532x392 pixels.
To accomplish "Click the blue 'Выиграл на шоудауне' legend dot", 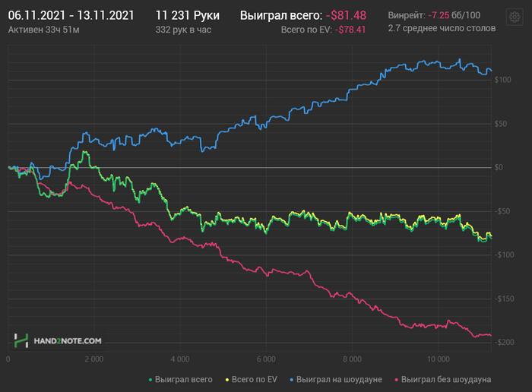I will pos(291,380).
